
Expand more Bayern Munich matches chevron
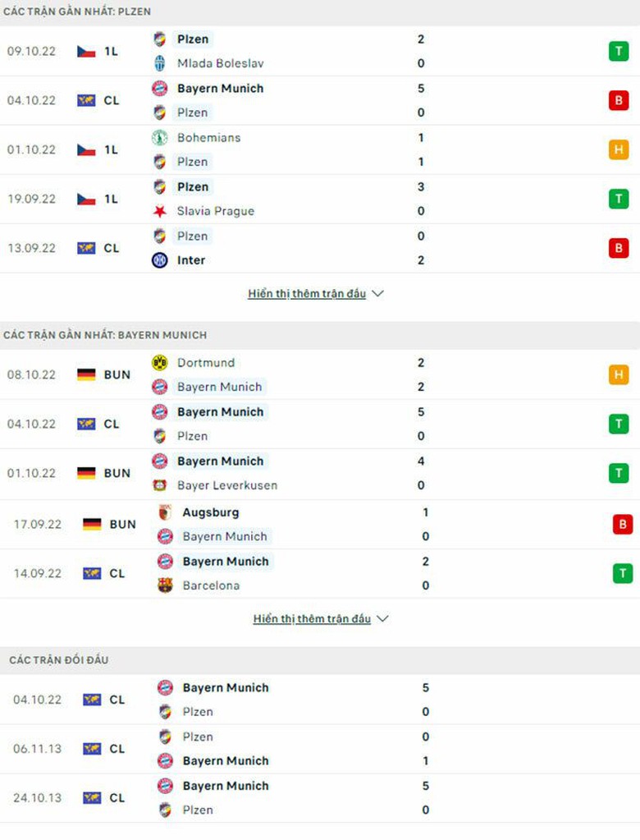[x=383, y=618]
